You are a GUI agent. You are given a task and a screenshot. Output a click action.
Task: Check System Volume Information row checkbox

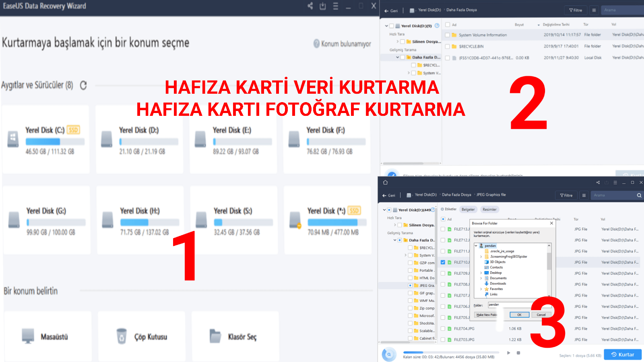tap(447, 35)
